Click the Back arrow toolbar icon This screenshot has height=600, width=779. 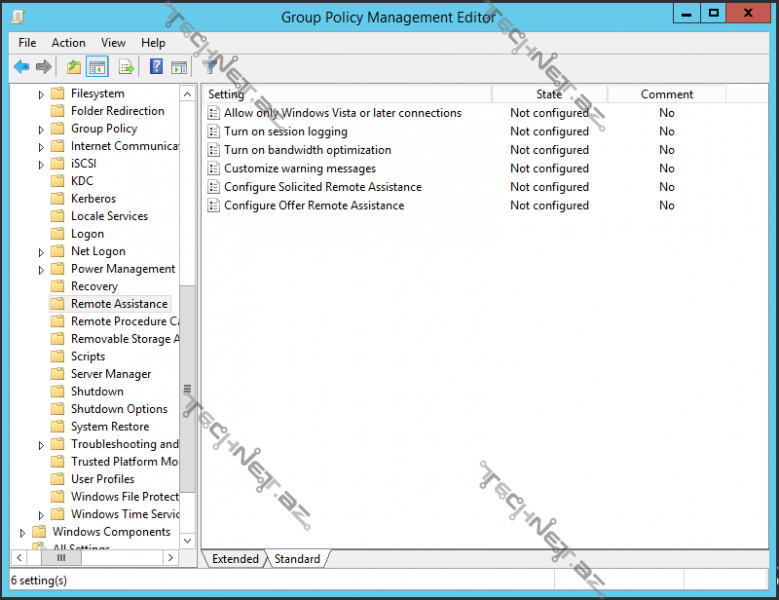click(x=21, y=67)
